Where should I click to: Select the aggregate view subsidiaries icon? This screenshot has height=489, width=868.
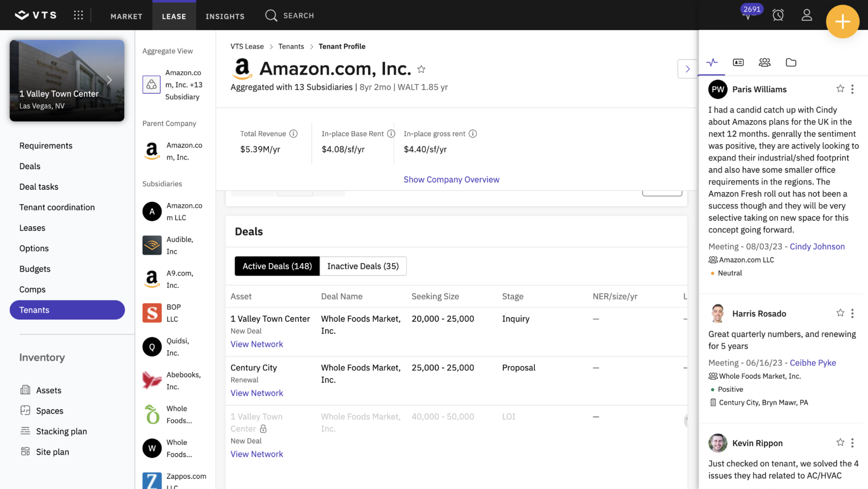[x=151, y=85]
